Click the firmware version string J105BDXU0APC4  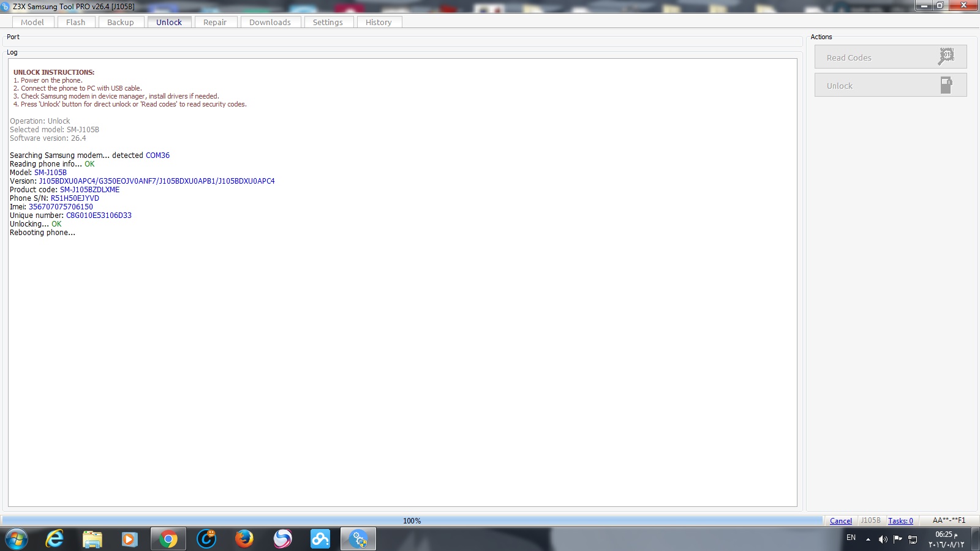point(157,181)
